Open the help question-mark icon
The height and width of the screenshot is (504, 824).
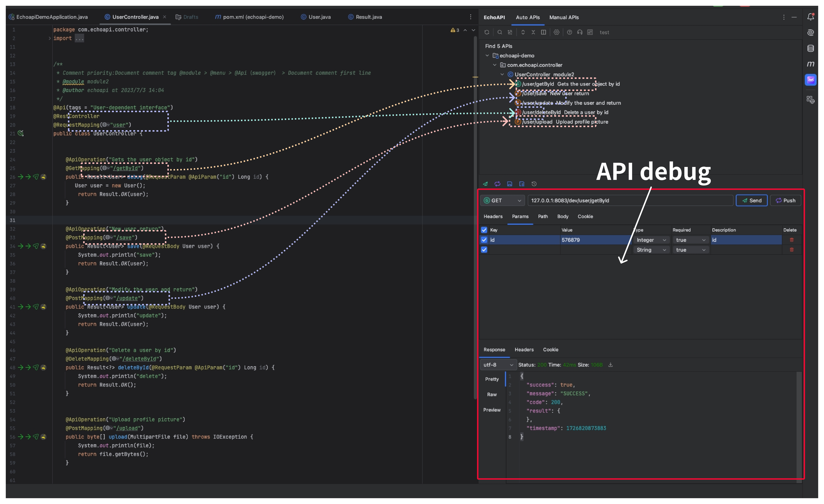pyautogui.click(x=570, y=32)
